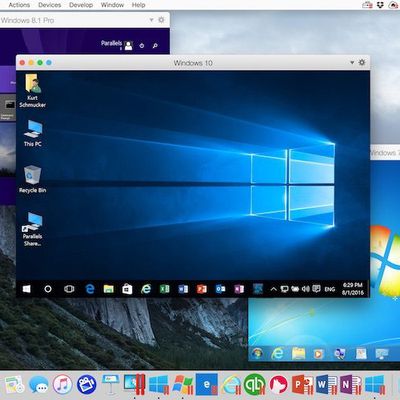400x400 pixels.
Task: Open the Window menu
Action: tap(112, 5)
